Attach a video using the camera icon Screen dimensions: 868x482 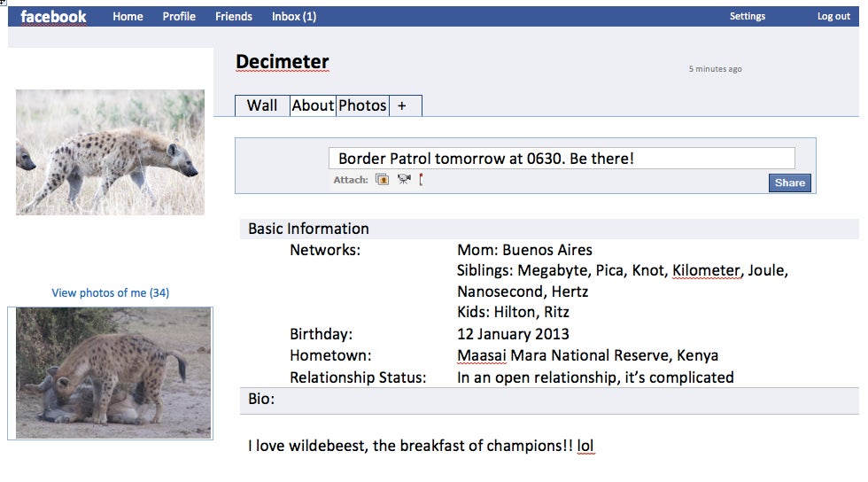point(404,179)
